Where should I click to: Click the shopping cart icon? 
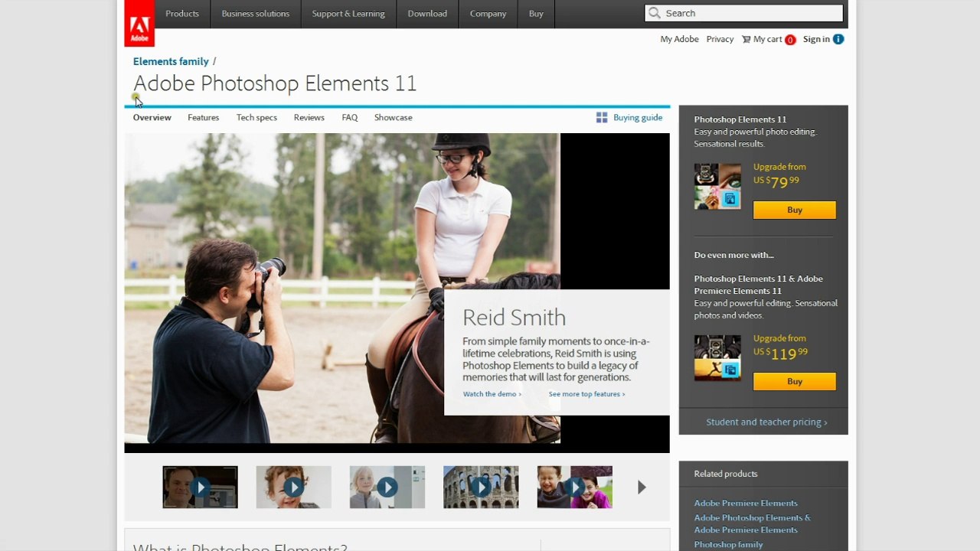(x=746, y=39)
